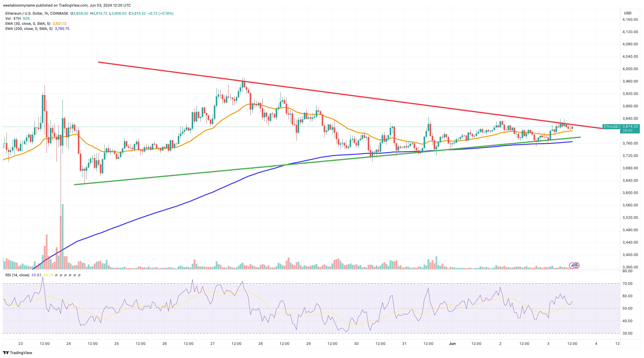Open the RSI (14, close) indicator menu
Image resolution: width=644 pixels, height=358 pixels.
pyautogui.click(x=17, y=275)
